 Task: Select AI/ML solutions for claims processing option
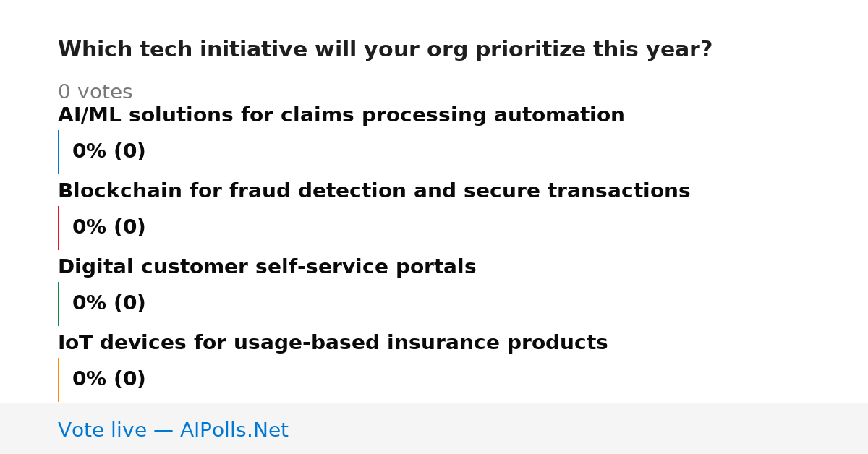coord(341,116)
